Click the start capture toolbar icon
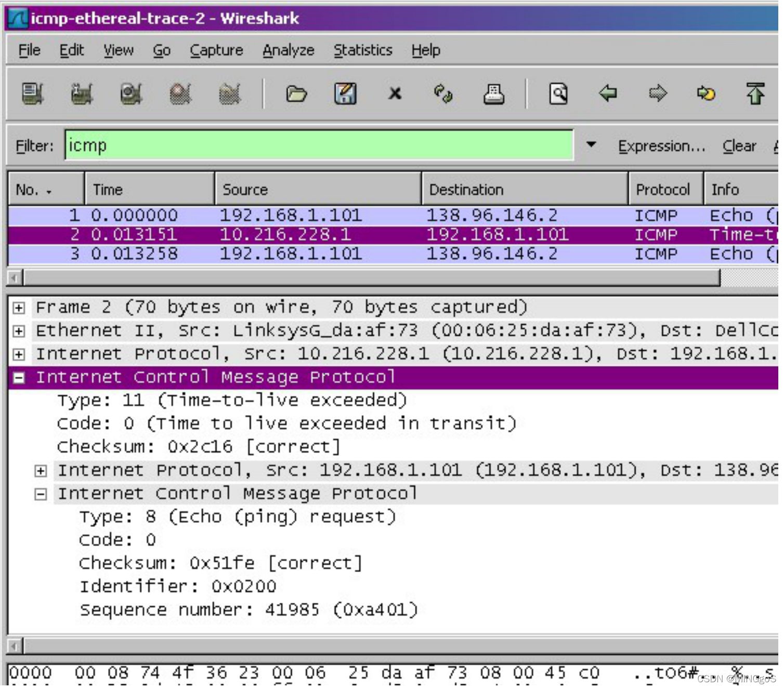784x689 pixels. pyautogui.click(x=131, y=94)
